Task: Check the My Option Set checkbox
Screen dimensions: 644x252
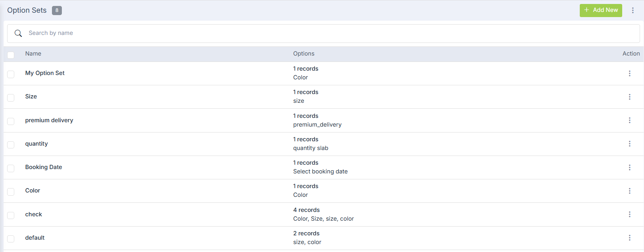Action: tap(11, 74)
